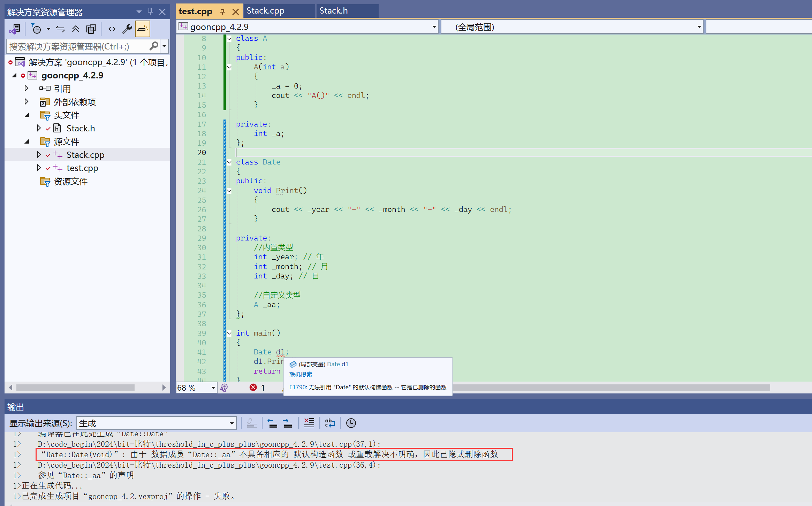Toggle Word Wrap in Output window
Screen dimensions: 812x506
click(x=330, y=423)
